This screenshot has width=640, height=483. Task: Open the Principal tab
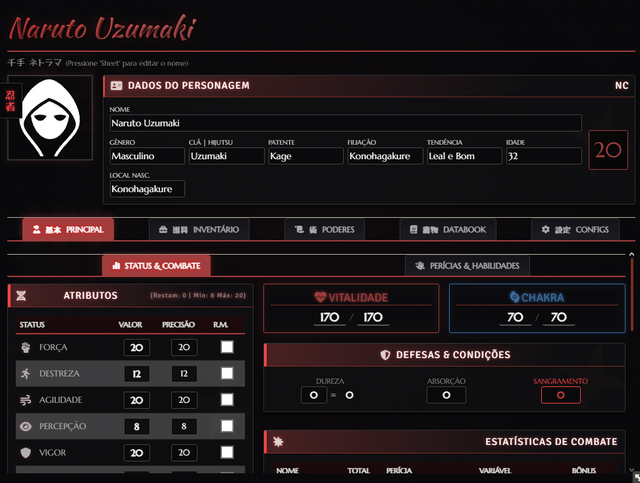coord(68,229)
